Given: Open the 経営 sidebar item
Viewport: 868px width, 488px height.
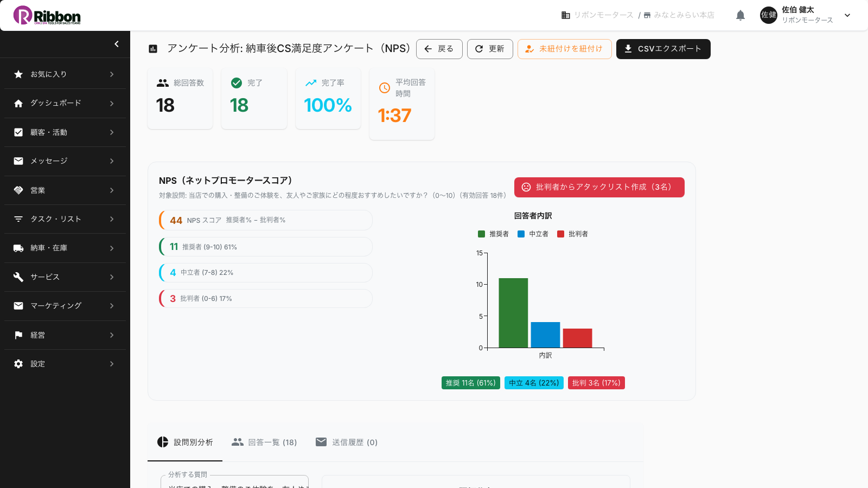Looking at the screenshot, I should pyautogui.click(x=65, y=335).
